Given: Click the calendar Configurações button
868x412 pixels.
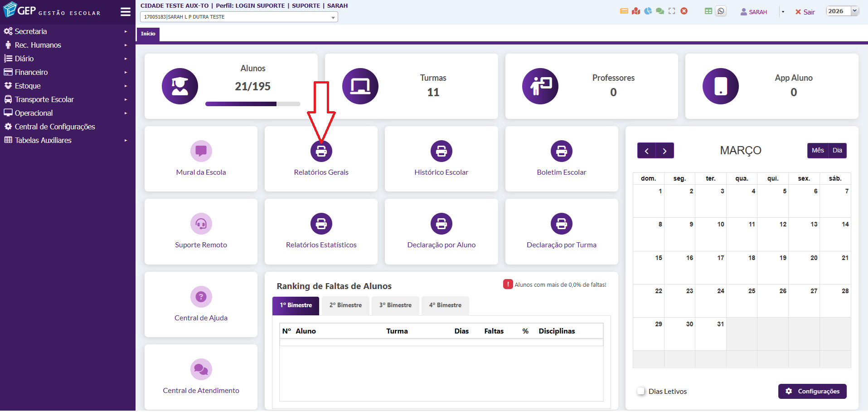Looking at the screenshot, I should [812, 391].
